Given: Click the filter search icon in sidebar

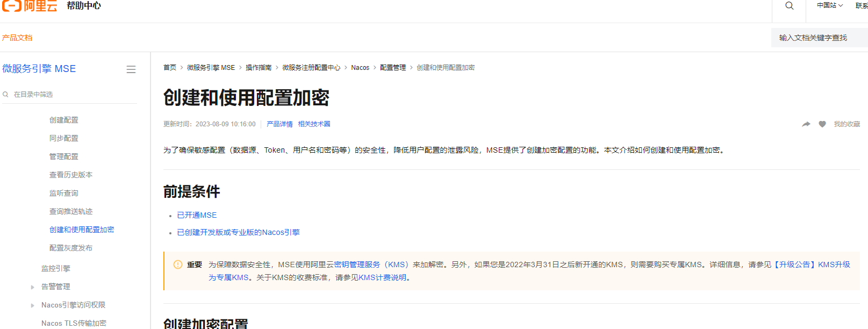Looking at the screenshot, I should [x=5, y=94].
